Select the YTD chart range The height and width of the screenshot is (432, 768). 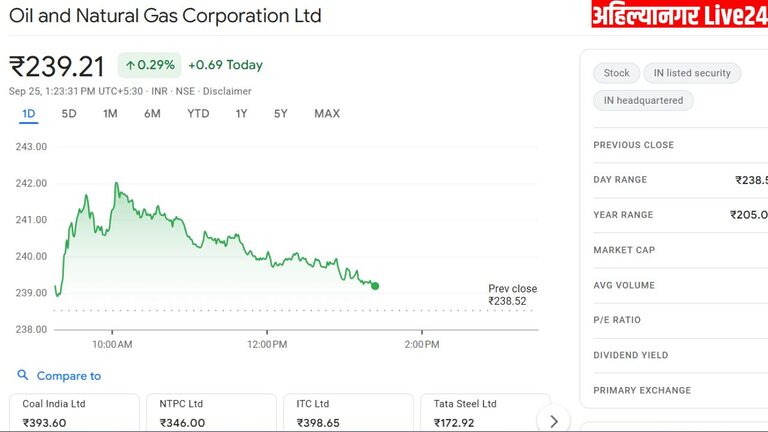point(198,114)
